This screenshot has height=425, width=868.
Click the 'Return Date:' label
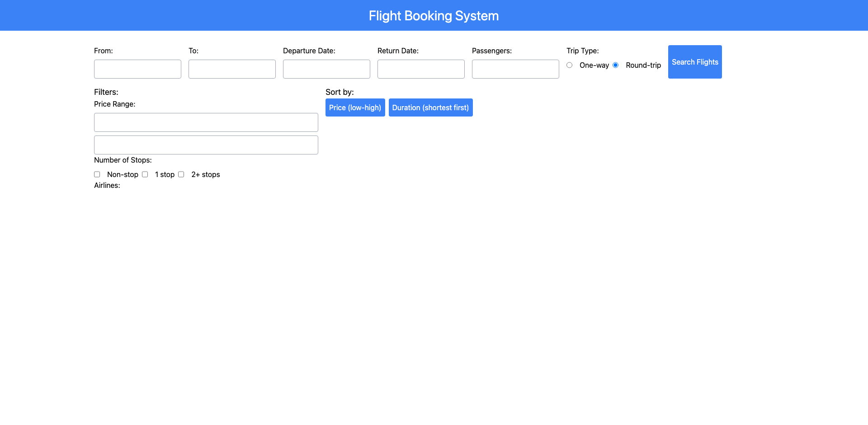click(398, 51)
